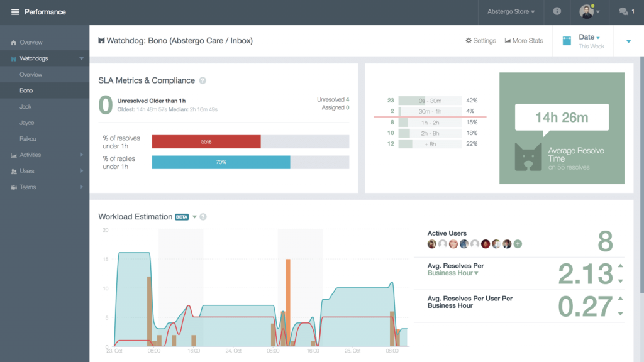Expand the Teams sidebar arrow

(x=81, y=187)
